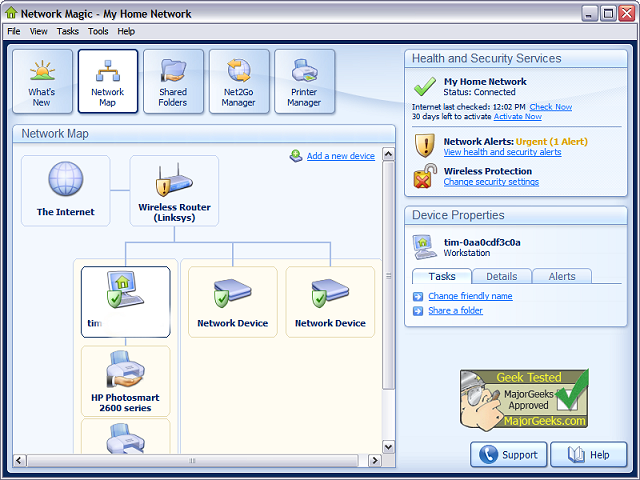Click the Health and Security Services title
The width and height of the screenshot is (640, 480).
click(x=487, y=58)
